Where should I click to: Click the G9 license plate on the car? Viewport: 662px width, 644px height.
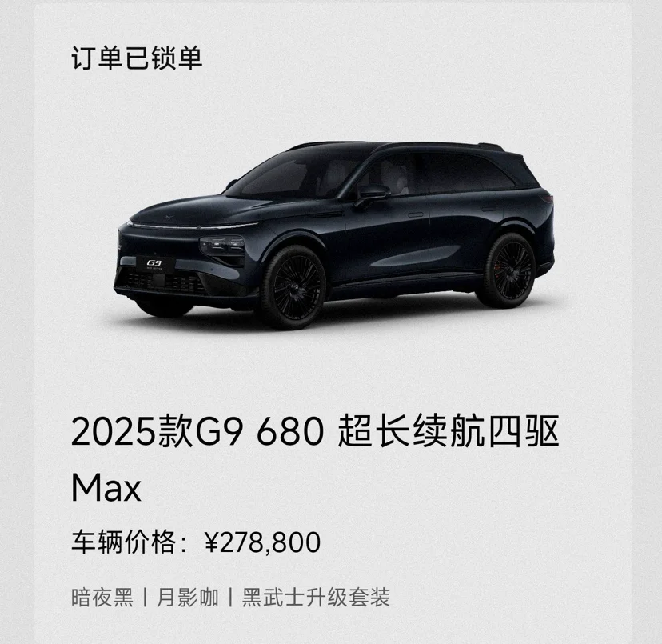click(x=155, y=265)
